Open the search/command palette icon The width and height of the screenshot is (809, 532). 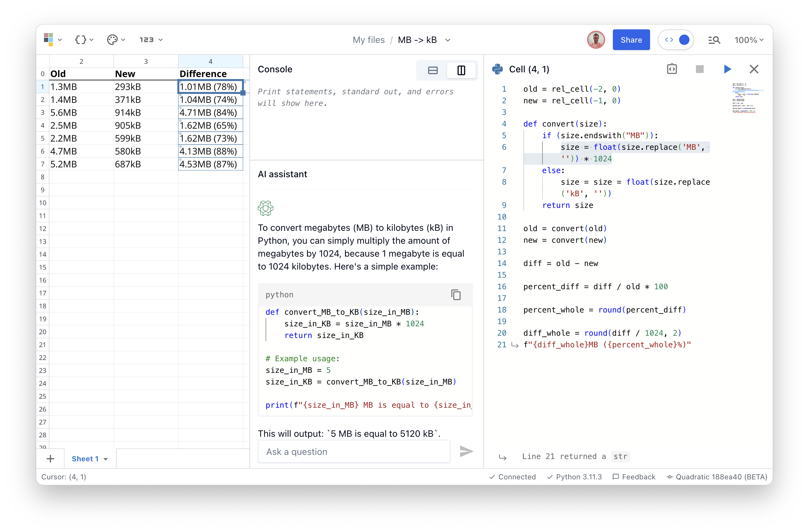[714, 40]
